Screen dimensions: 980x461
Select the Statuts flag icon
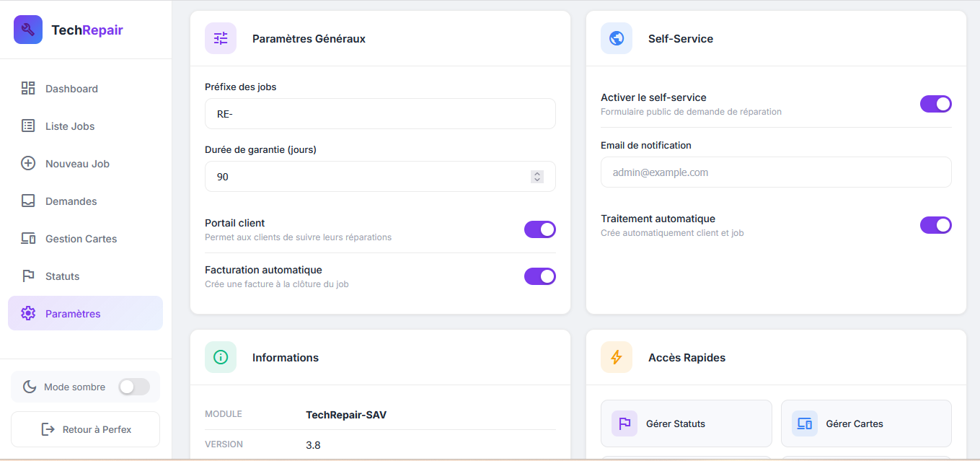tap(28, 276)
